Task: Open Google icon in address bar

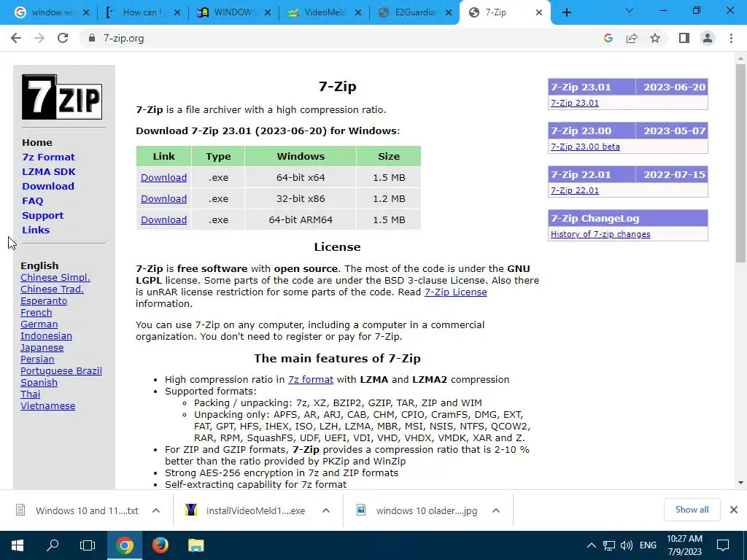Action: pyautogui.click(x=608, y=38)
